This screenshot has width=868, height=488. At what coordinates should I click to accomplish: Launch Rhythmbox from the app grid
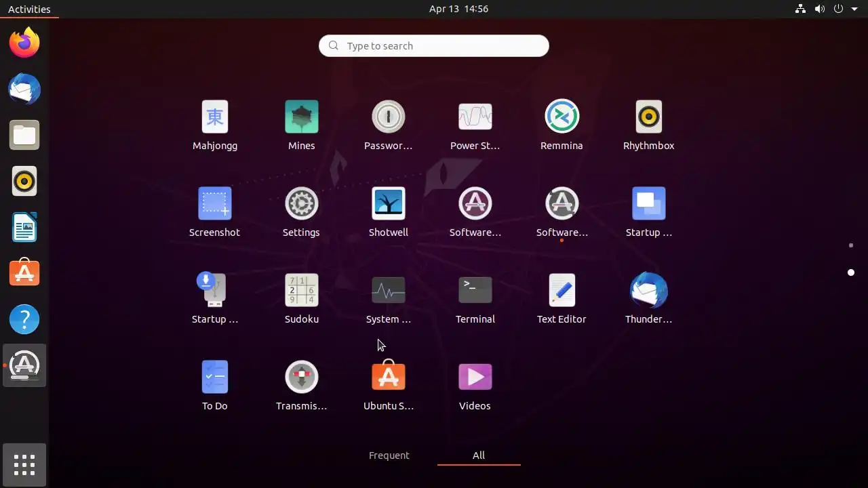pyautogui.click(x=649, y=125)
